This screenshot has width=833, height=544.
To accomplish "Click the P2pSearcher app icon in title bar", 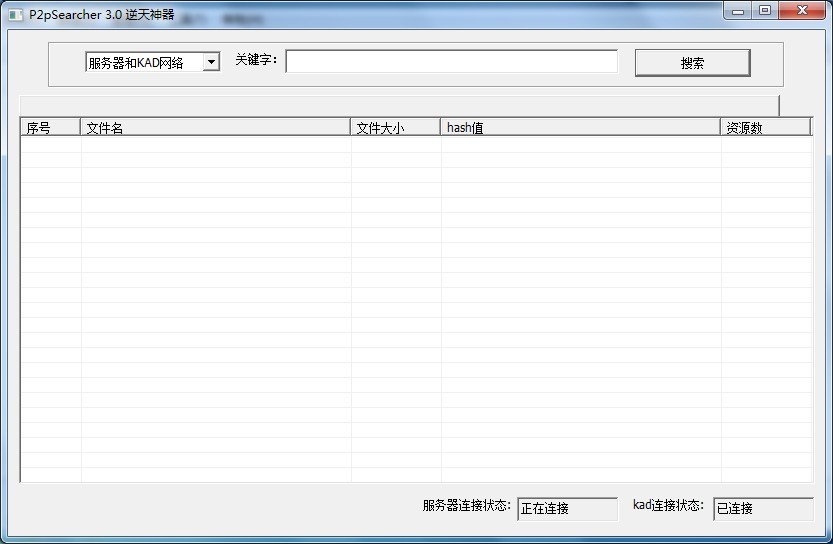I will [15, 15].
